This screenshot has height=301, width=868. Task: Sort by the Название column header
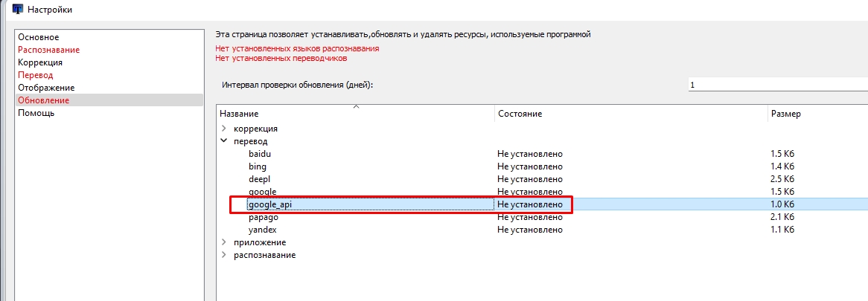point(355,113)
